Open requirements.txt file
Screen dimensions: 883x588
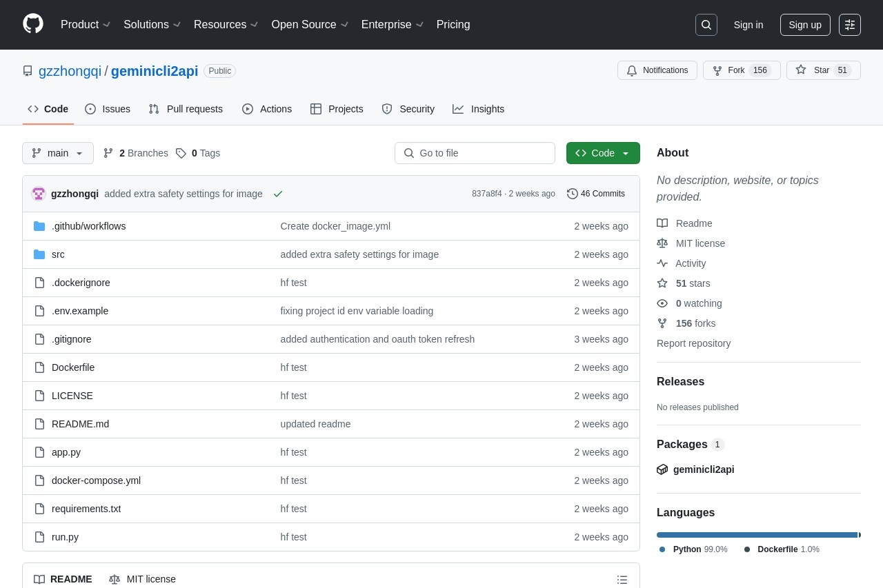point(86,509)
